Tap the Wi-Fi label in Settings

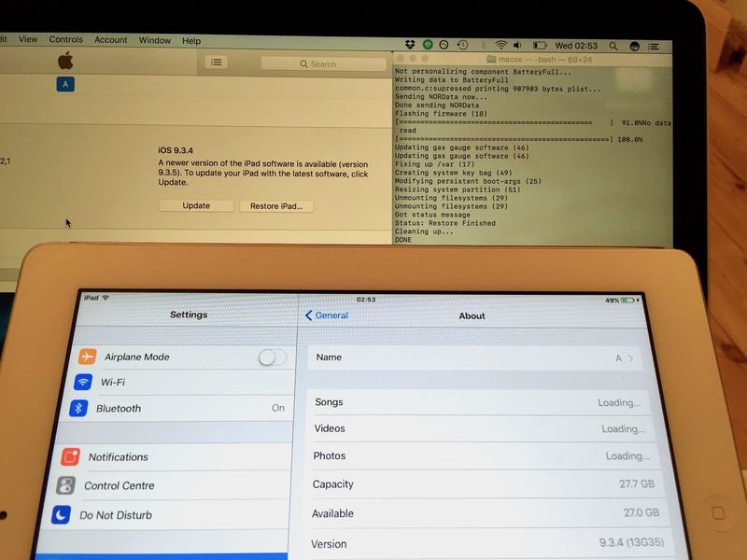click(x=113, y=383)
